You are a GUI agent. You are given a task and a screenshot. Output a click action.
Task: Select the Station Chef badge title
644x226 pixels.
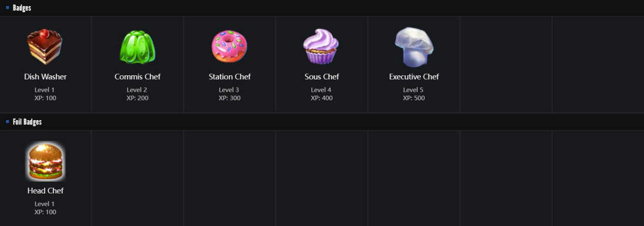pos(230,77)
